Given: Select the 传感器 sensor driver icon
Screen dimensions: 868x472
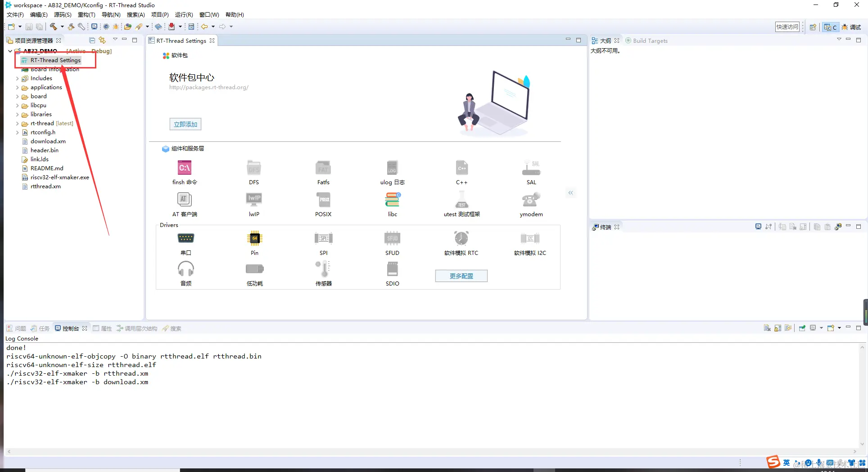Looking at the screenshot, I should (x=323, y=269).
